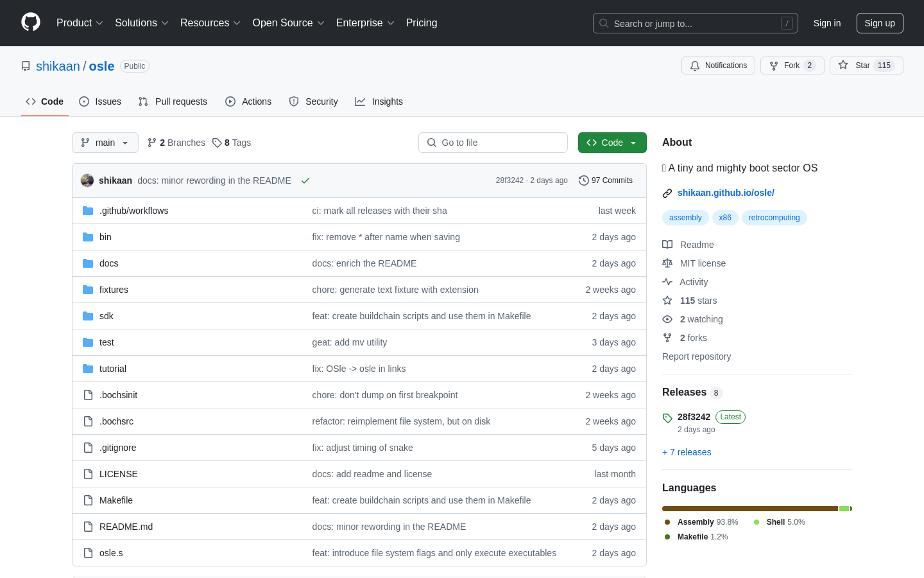Open commit 'geat: add mv utility'
924x578 pixels.
click(350, 342)
